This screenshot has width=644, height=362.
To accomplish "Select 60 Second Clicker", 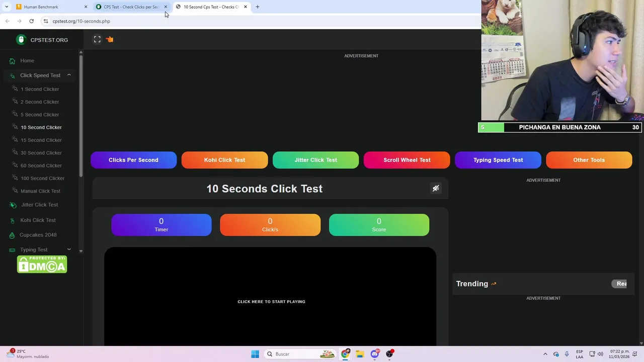I will pyautogui.click(x=41, y=165).
